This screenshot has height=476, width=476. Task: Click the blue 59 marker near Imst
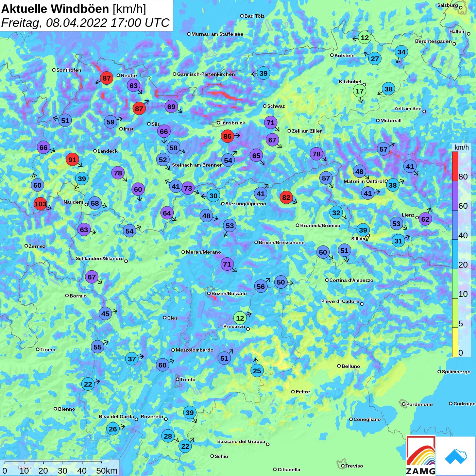(111, 122)
